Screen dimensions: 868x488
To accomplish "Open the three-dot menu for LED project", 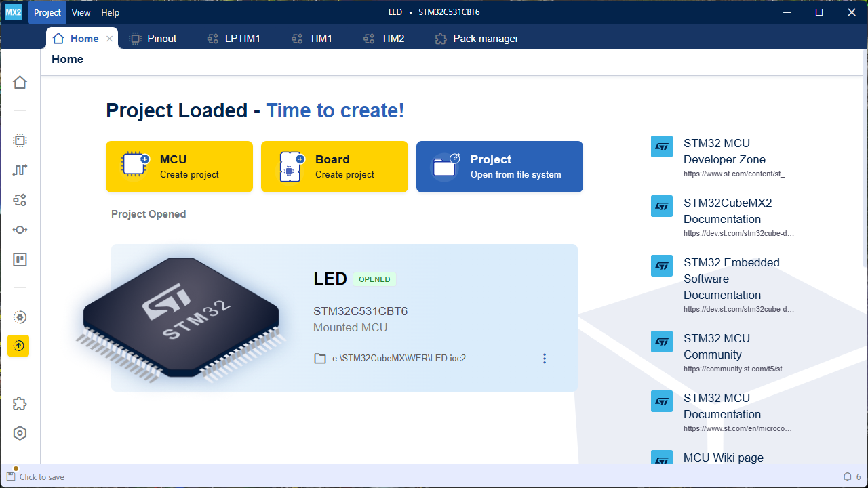I will [x=544, y=359].
